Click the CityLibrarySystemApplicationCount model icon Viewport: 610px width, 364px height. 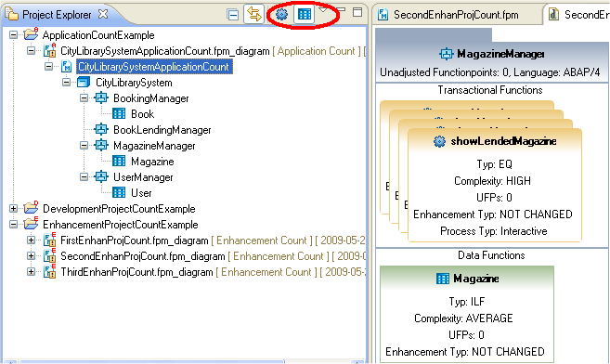click(x=67, y=67)
